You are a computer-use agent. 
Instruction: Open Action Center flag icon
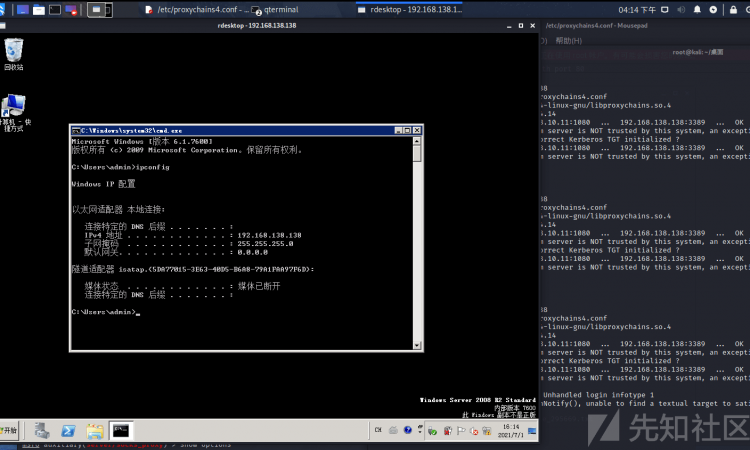pos(461,431)
